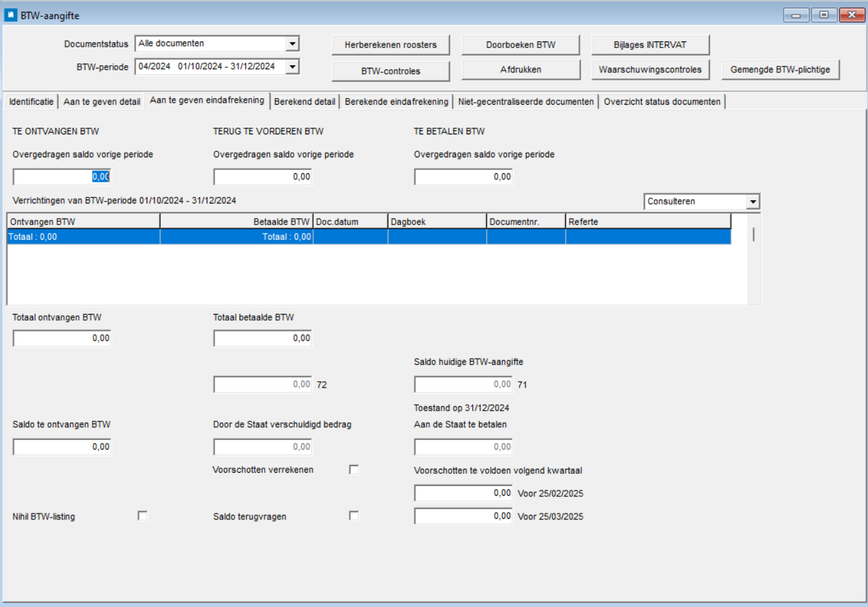The height and width of the screenshot is (607, 868).
Task: Open the Berekende eindafrekening tab
Action: 396,102
